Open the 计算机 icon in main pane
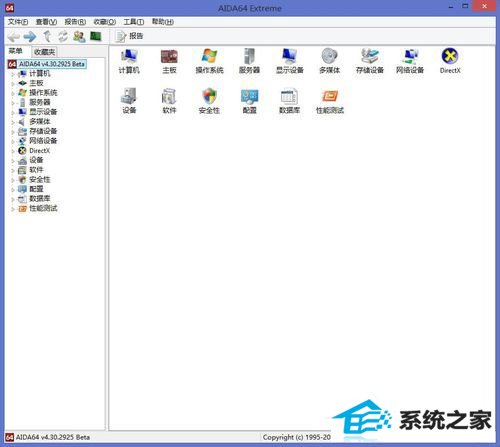 click(x=129, y=61)
